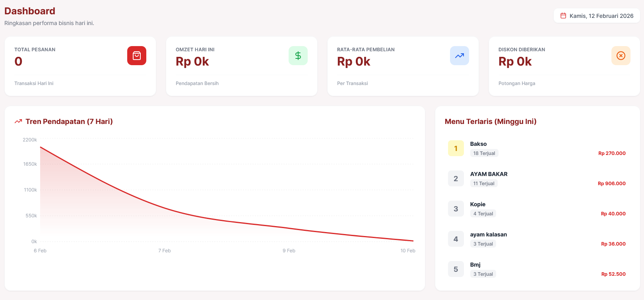Click the orange discount icon on Diskon Diberikan card
This screenshot has width=644, height=300.
(x=621, y=56)
